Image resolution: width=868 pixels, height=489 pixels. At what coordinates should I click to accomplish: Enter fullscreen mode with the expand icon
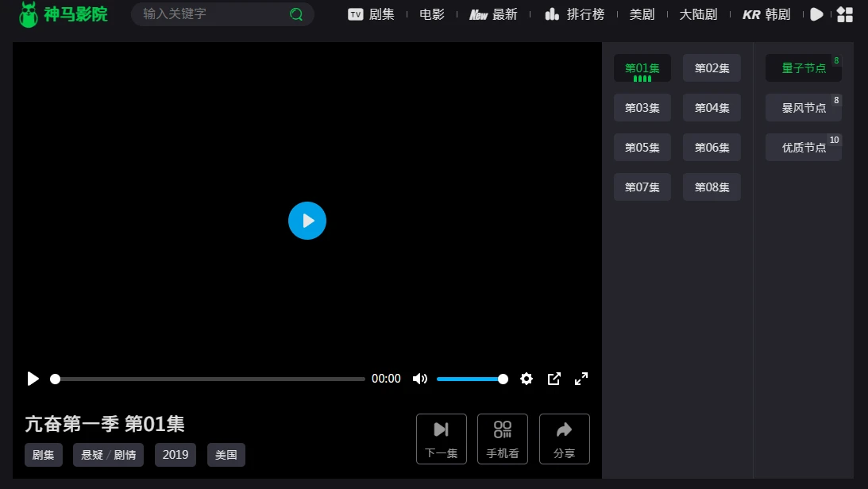pos(581,379)
